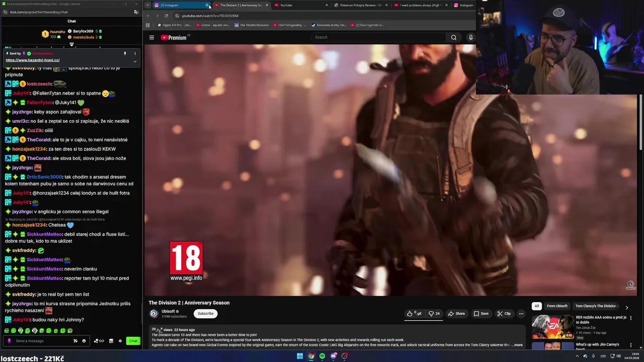Expand video description with ...more
The width and height of the screenshot is (644, 362).
tap(517, 345)
